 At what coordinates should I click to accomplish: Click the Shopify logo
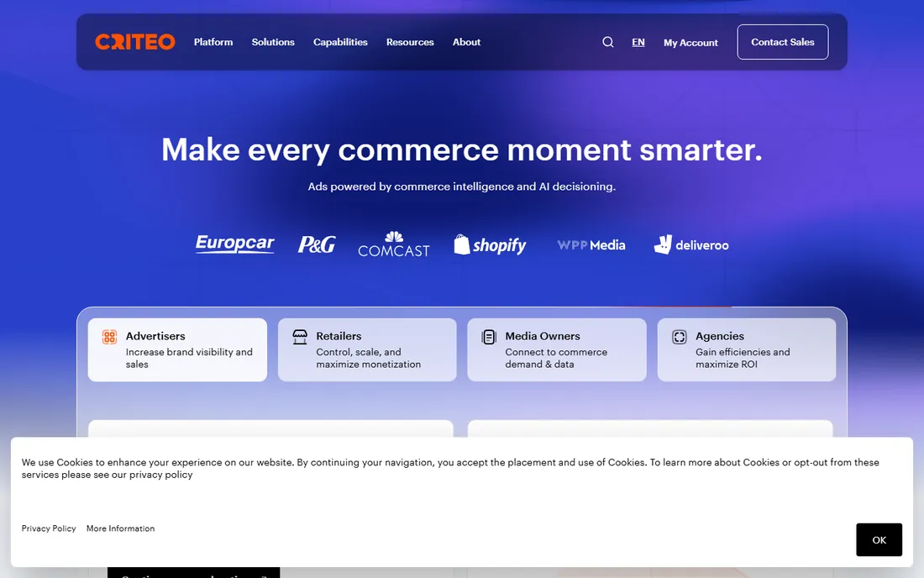(490, 244)
